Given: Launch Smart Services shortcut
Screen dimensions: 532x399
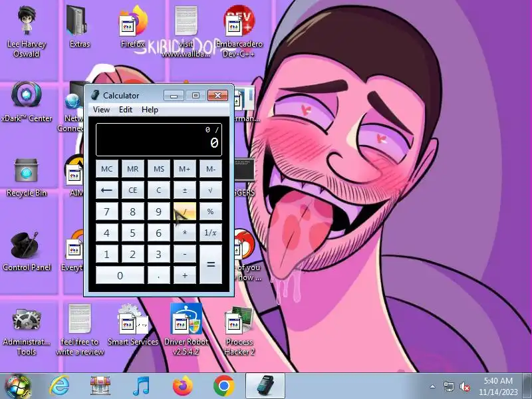Looking at the screenshot, I should 133,325.
